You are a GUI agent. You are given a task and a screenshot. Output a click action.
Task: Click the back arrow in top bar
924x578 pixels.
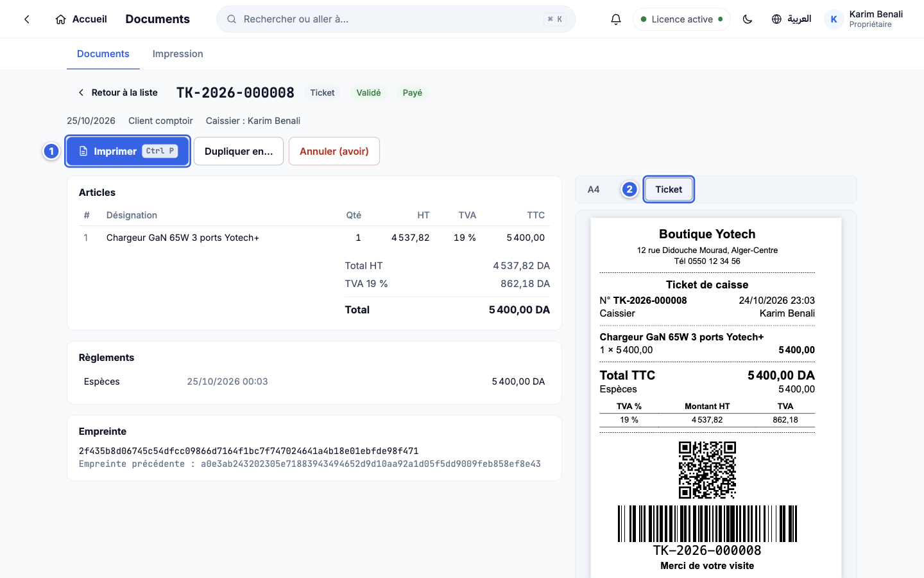pyautogui.click(x=27, y=19)
